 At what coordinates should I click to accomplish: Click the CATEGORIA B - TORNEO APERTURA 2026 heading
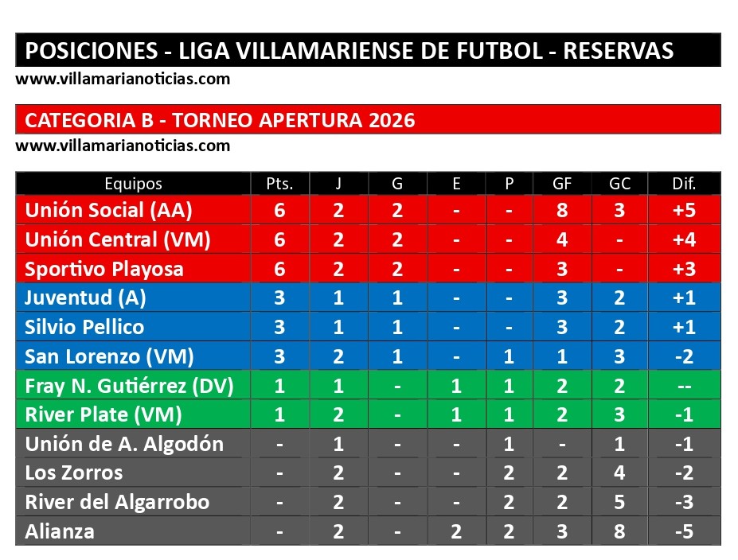[220, 120]
